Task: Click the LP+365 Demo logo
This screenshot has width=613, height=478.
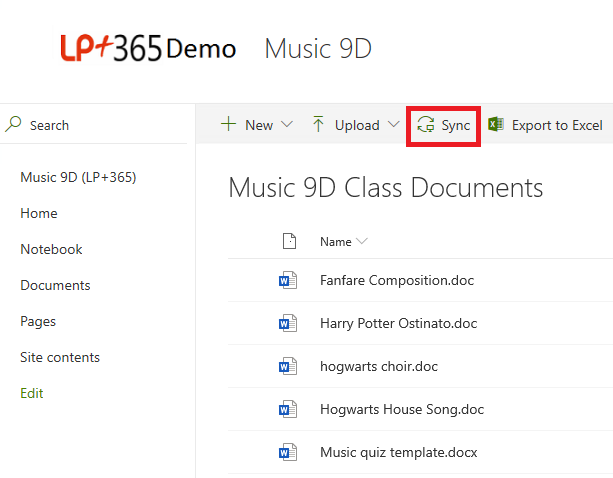Action: pos(148,48)
